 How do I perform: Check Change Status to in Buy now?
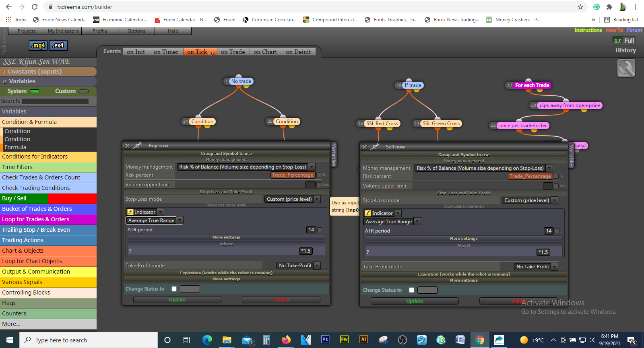[174, 289]
